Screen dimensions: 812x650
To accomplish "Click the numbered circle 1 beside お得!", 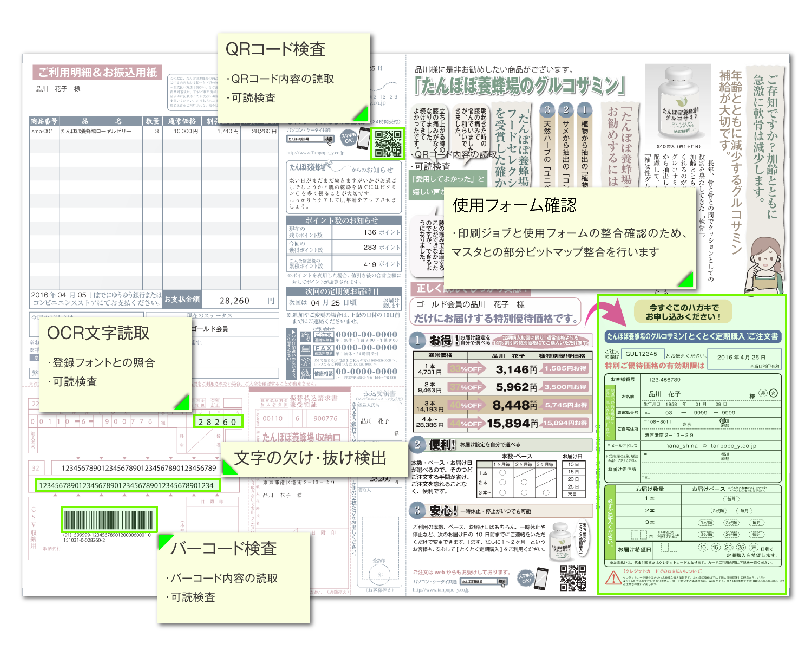I will 417,340.
